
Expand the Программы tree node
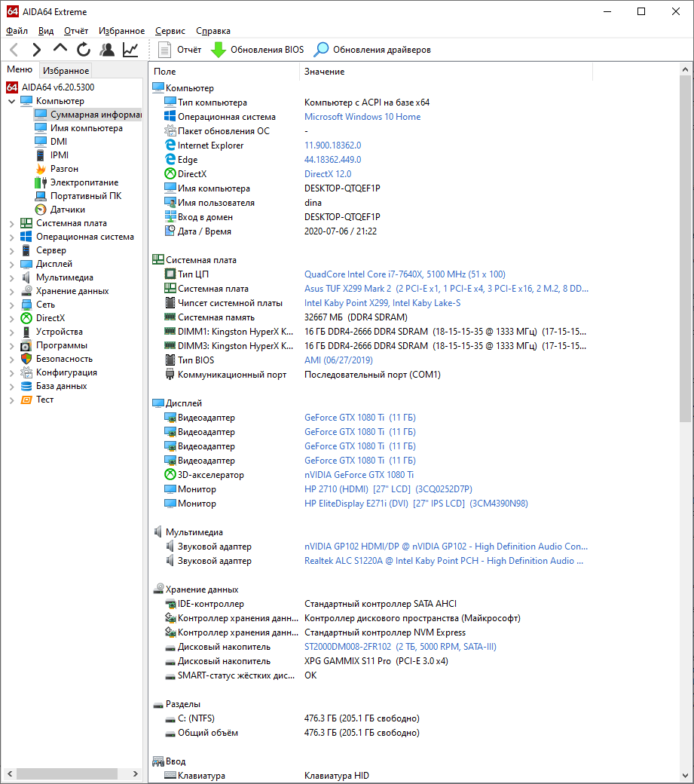(11, 345)
